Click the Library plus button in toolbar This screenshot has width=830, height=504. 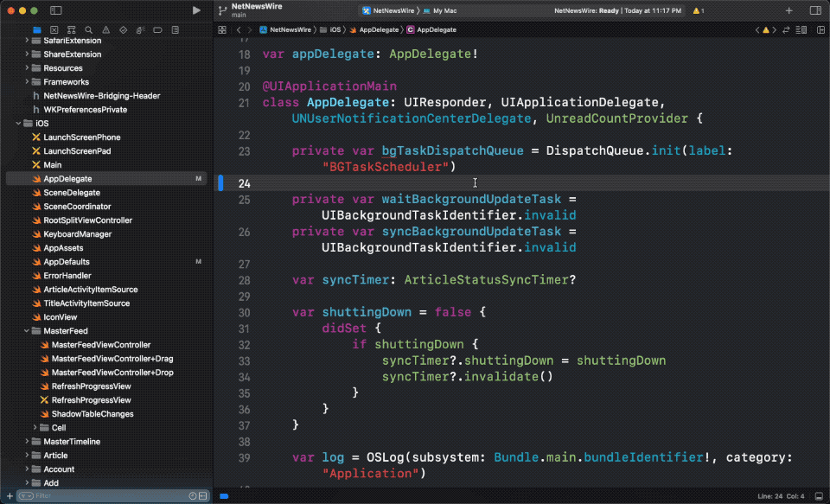[788, 10]
